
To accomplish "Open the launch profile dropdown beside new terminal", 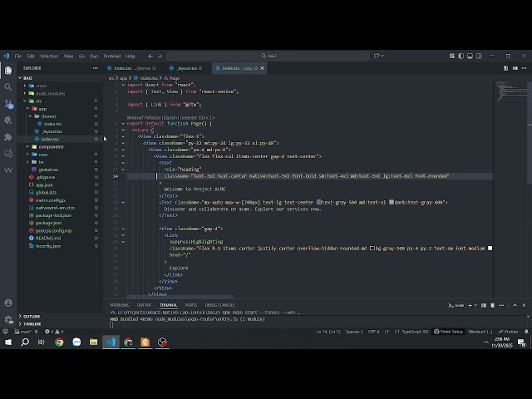I will [x=475, y=305].
